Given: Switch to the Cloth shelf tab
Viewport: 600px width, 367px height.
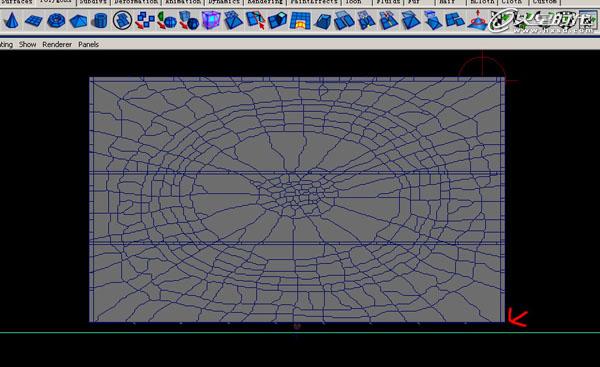Looking at the screenshot, I should pos(512,2).
